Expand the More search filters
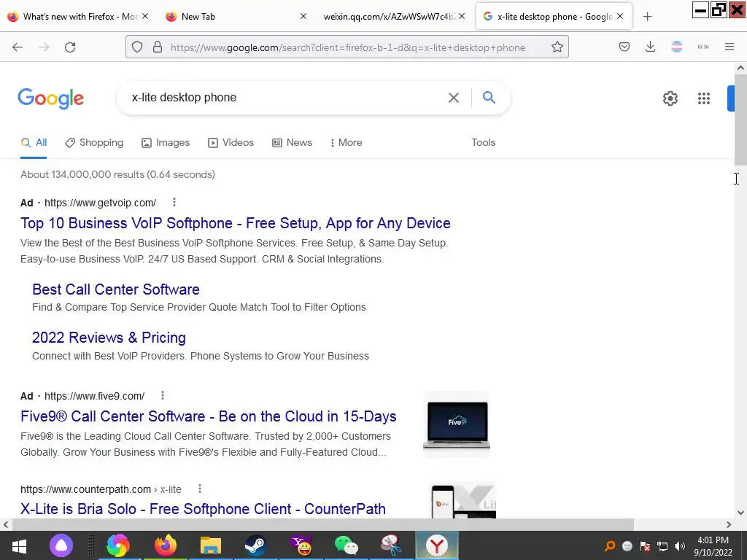Image resolution: width=747 pixels, height=560 pixels. 347,142
